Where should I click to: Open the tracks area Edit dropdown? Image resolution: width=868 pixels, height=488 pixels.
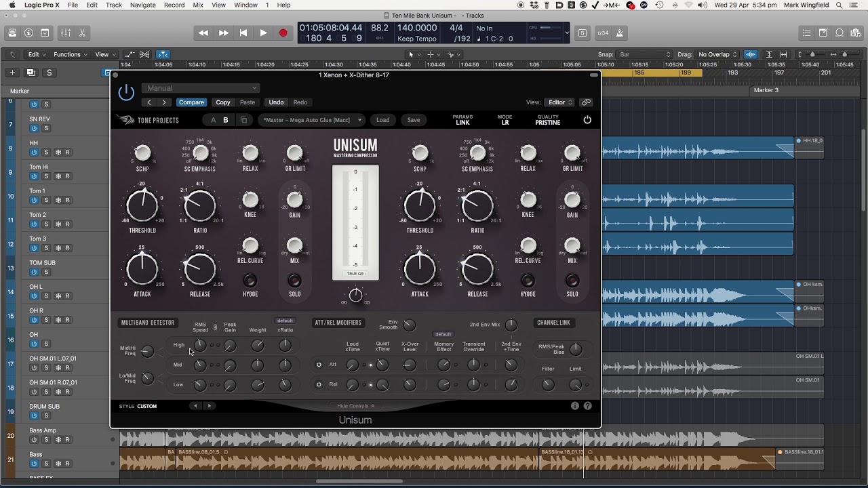pos(37,54)
